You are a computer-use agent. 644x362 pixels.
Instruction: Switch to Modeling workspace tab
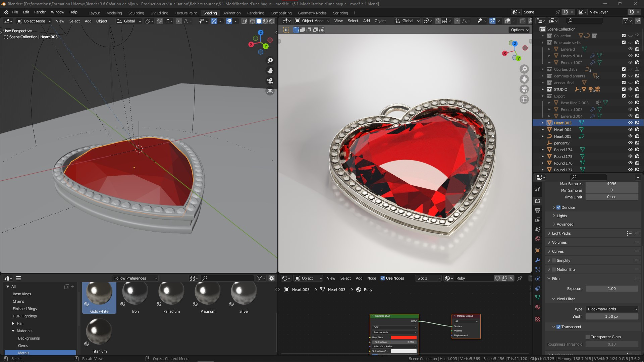[x=114, y=13]
